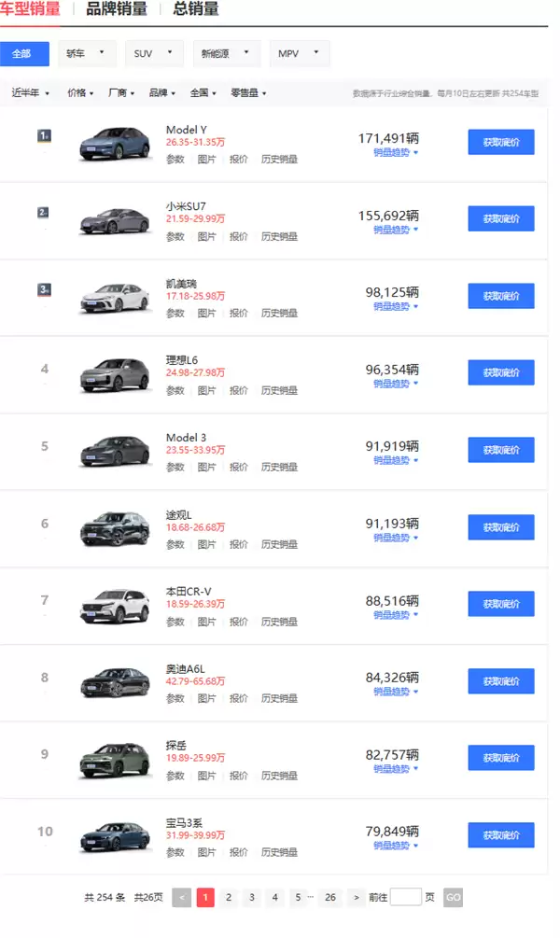Screen dimensions: 560x938
Task: Expand the SUV category dropdown
Action: point(154,53)
